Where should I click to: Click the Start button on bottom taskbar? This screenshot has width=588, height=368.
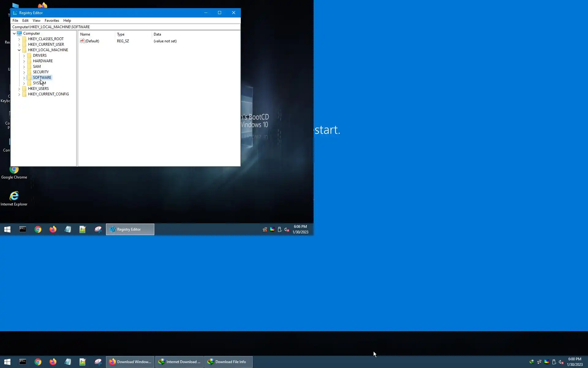pyautogui.click(x=7, y=362)
